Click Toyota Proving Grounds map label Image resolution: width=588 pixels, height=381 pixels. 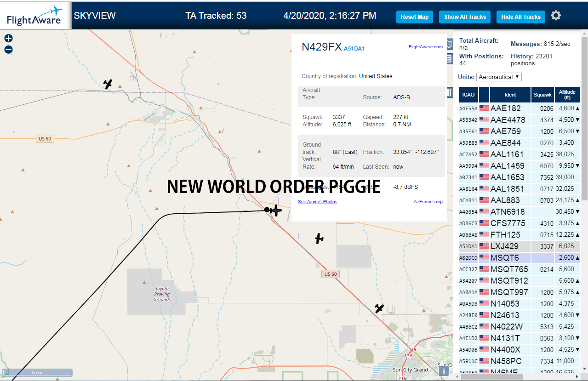pyautogui.click(x=162, y=294)
